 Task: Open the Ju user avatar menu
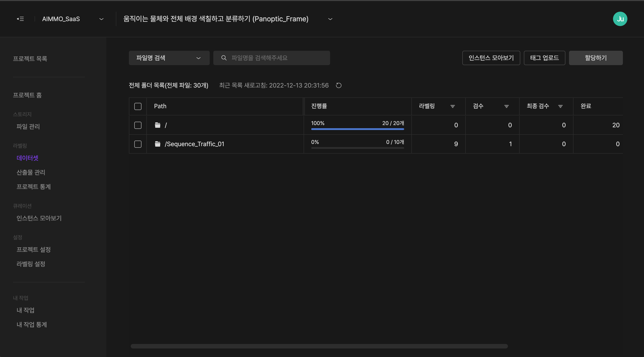tap(620, 19)
